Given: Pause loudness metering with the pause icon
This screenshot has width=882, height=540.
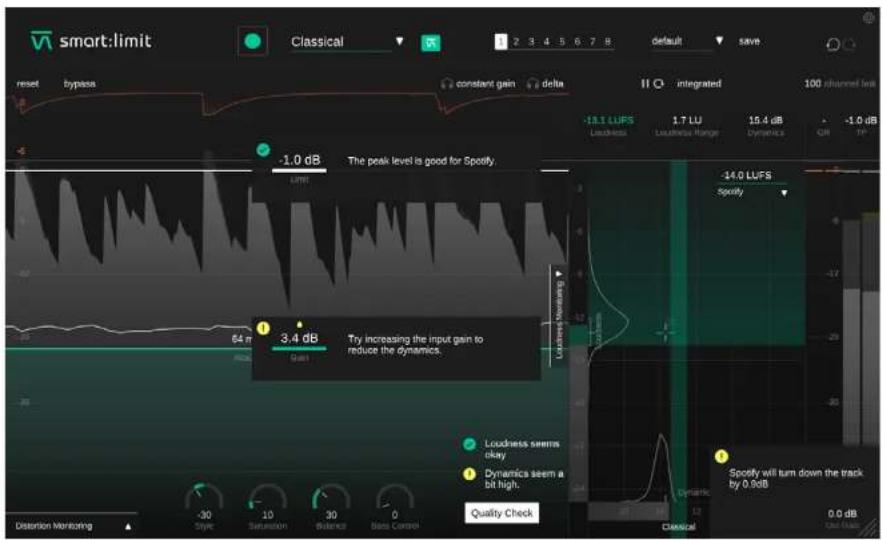Looking at the screenshot, I should [x=645, y=83].
